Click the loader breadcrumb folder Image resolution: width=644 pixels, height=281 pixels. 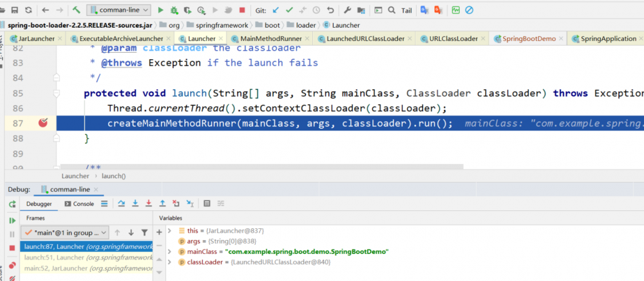[x=301, y=25]
